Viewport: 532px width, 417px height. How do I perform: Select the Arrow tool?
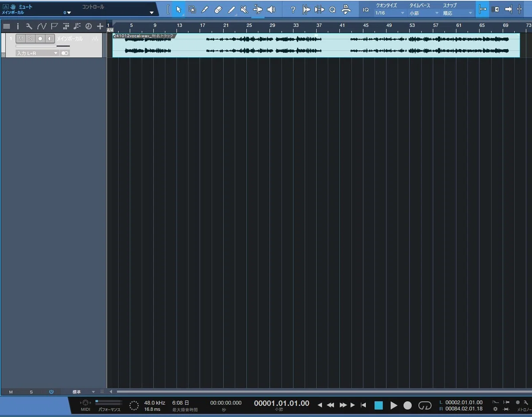click(179, 9)
